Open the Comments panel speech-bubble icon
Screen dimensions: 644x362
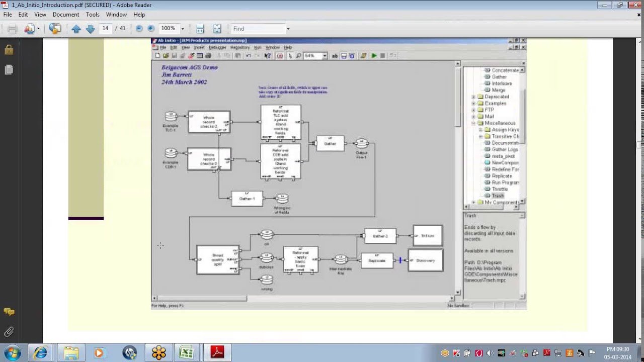point(9,312)
